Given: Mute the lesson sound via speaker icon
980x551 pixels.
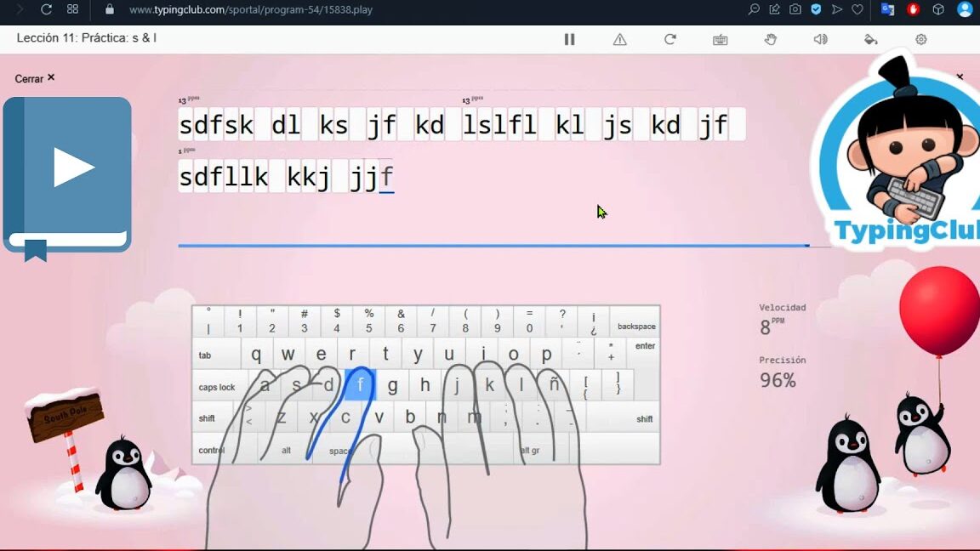Looking at the screenshot, I should click(820, 39).
